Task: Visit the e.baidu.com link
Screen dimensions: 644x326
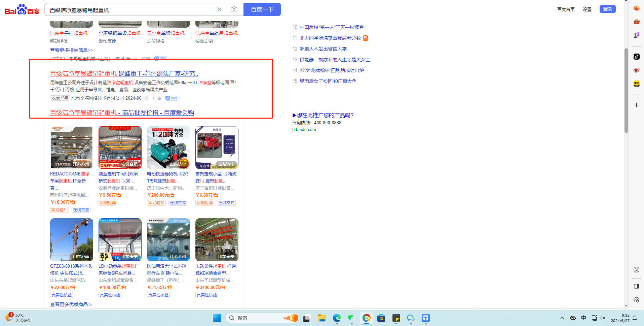Action: click(x=304, y=130)
